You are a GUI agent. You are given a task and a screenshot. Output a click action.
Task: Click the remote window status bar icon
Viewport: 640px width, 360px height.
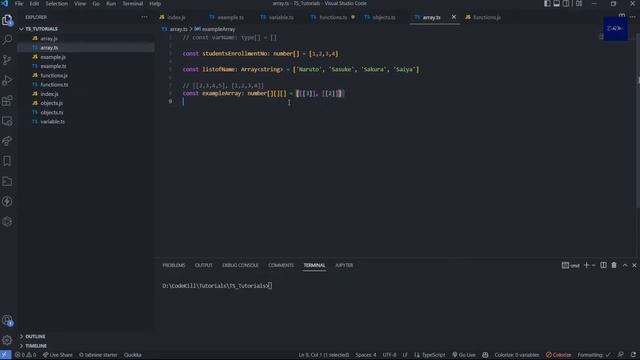6,355
